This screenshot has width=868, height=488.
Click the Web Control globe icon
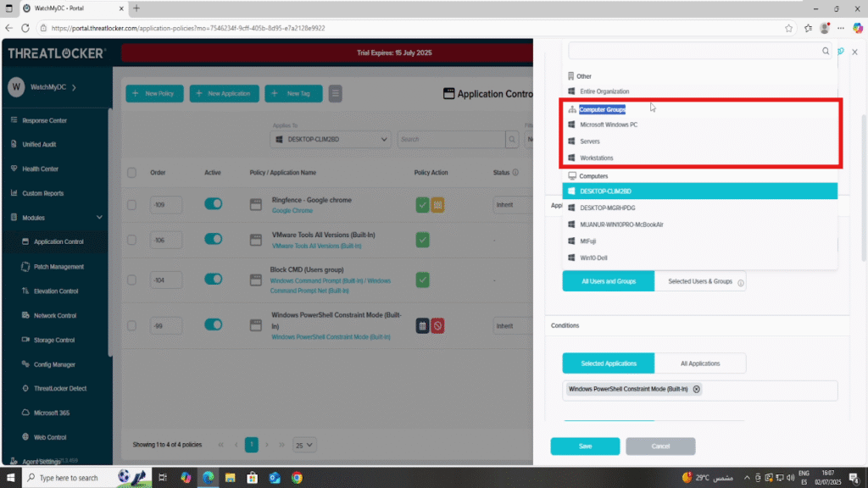(x=25, y=436)
